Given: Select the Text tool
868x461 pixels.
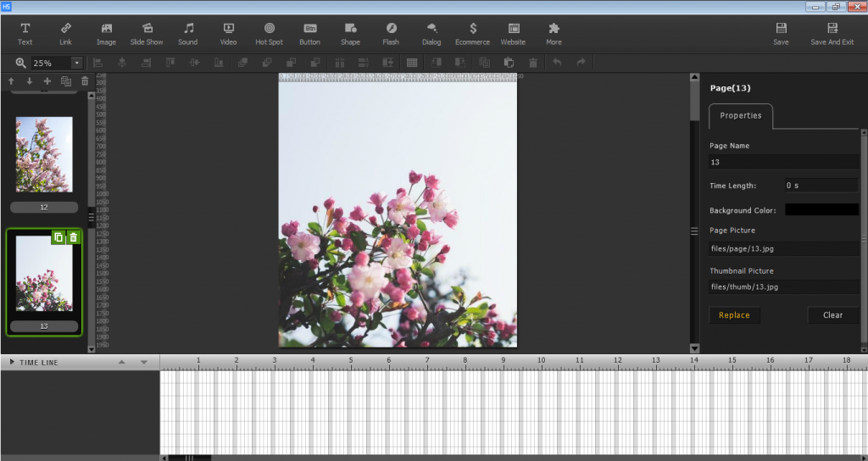Looking at the screenshot, I should click(25, 34).
